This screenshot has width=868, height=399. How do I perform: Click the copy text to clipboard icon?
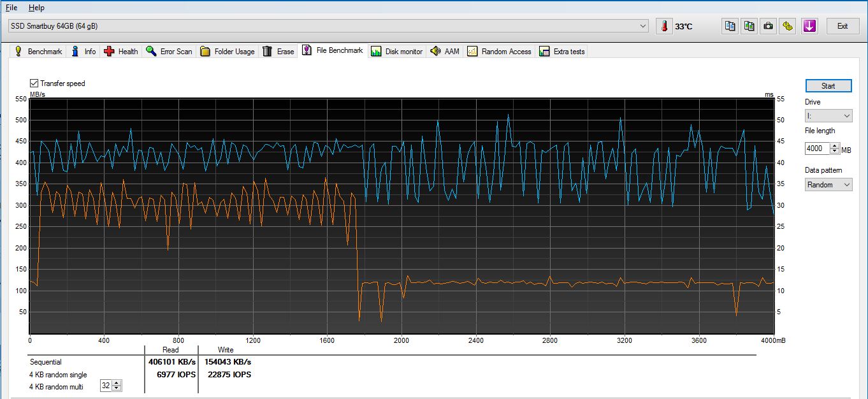coord(730,26)
